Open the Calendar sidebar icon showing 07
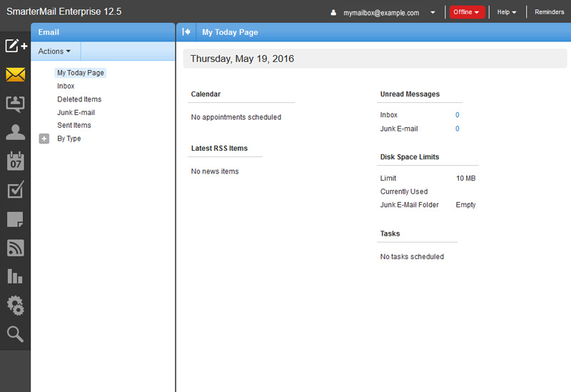The image size is (571, 392). [x=15, y=161]
